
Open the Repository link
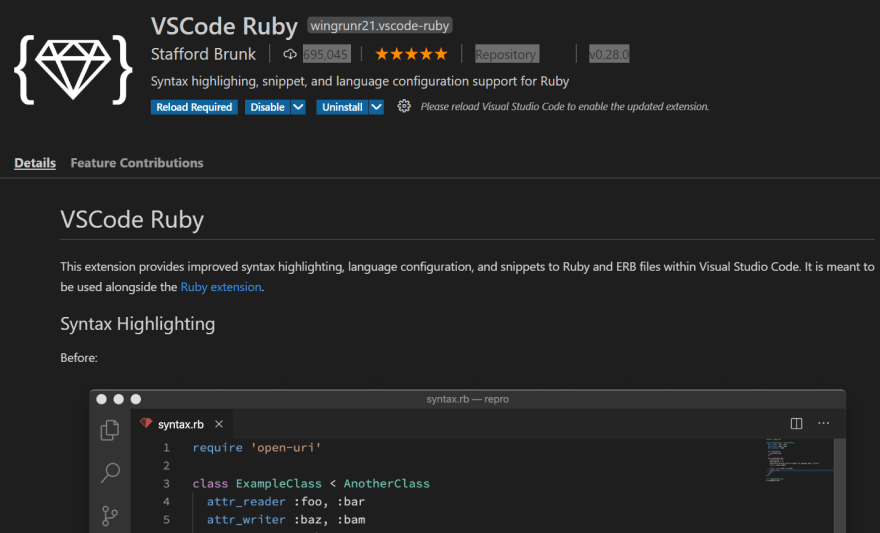point(506,54)
